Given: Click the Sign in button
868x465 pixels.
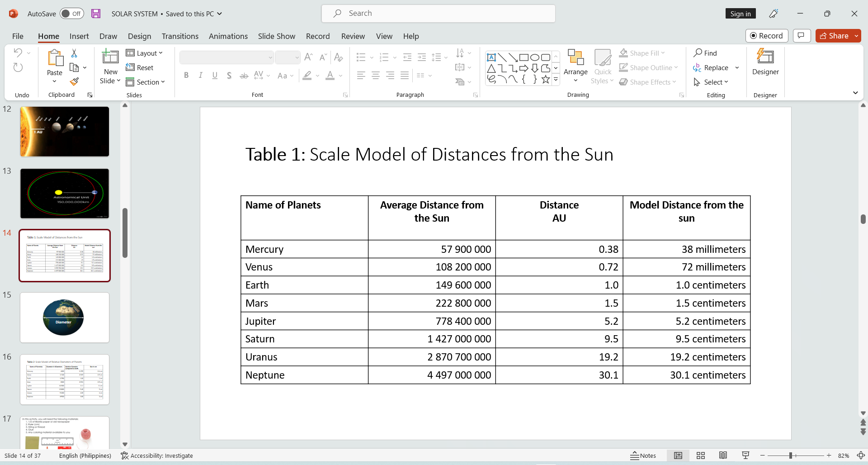Looking at the screenshot, I should click(x=740, y=14).
